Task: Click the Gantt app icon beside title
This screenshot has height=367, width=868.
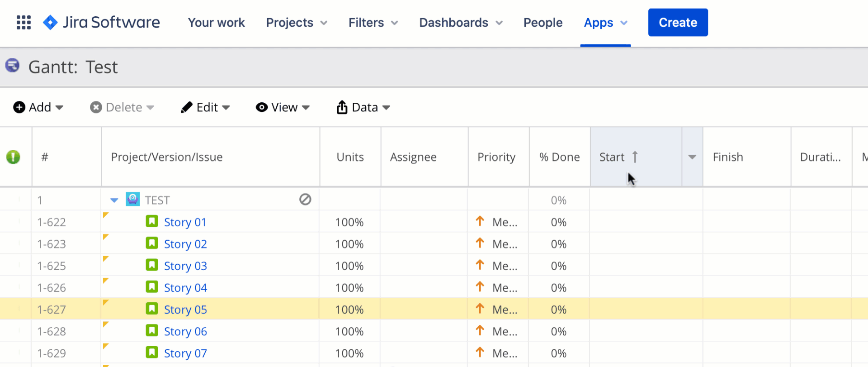Action: point(13,66)
